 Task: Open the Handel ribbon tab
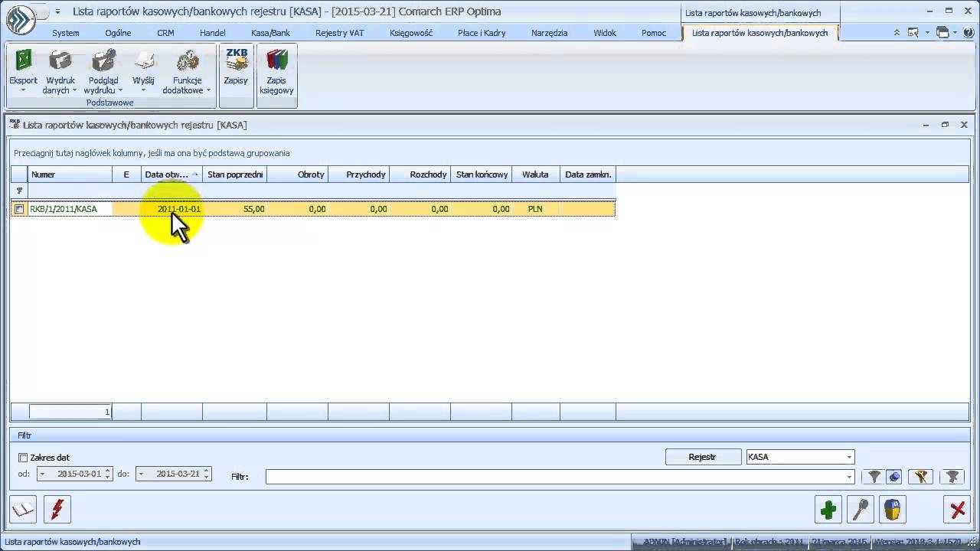212,33
